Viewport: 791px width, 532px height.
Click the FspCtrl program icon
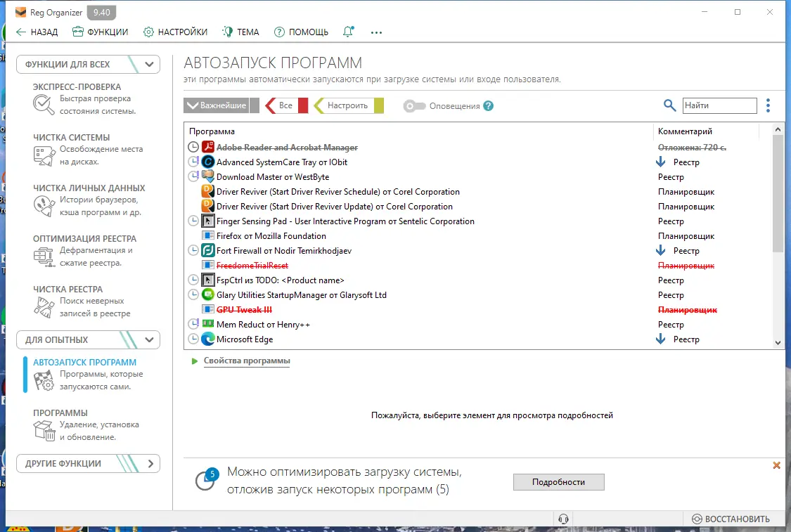coord(208,280)
